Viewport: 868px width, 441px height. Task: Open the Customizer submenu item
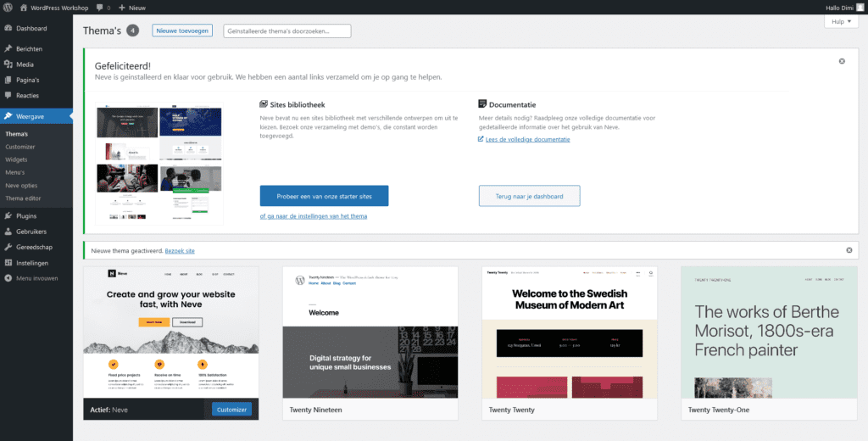[x=20, y=147]
